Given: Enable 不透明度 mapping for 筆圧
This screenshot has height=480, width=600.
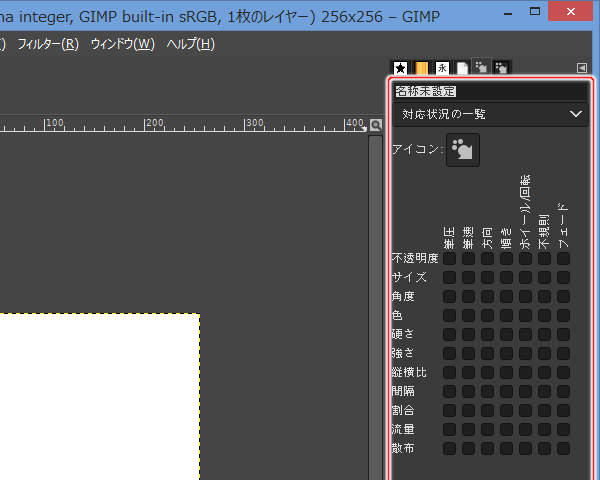Looking at the screenshot, I should [449, 259].
